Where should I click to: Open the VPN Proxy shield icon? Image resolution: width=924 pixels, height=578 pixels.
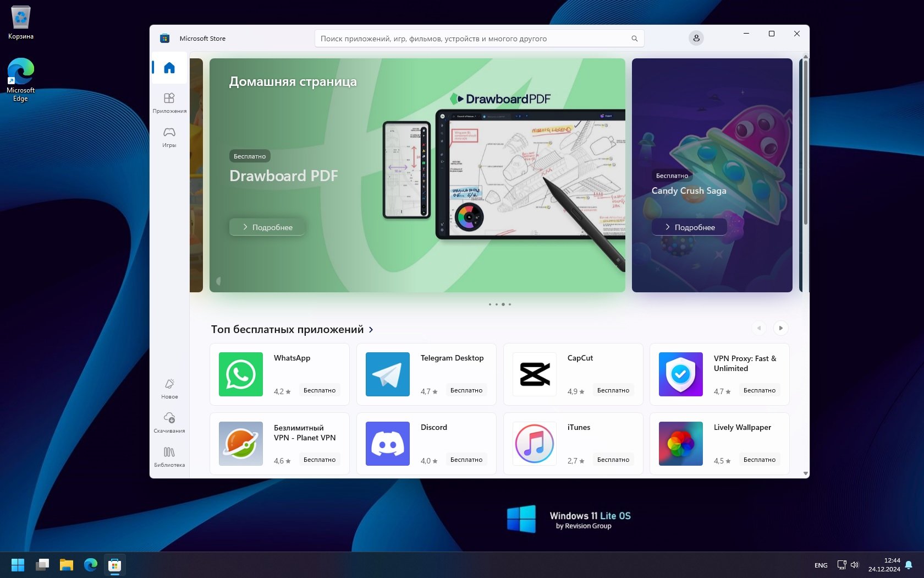681,374
